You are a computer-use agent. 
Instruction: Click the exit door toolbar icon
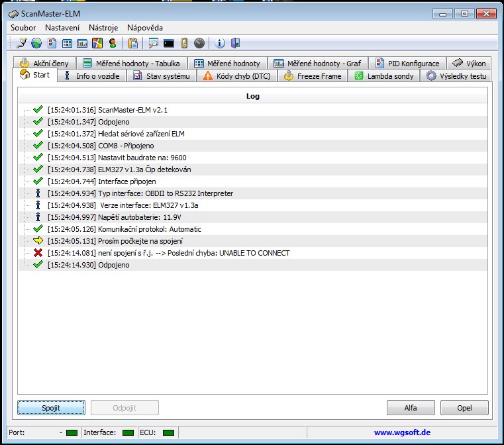tap(235, 43)
